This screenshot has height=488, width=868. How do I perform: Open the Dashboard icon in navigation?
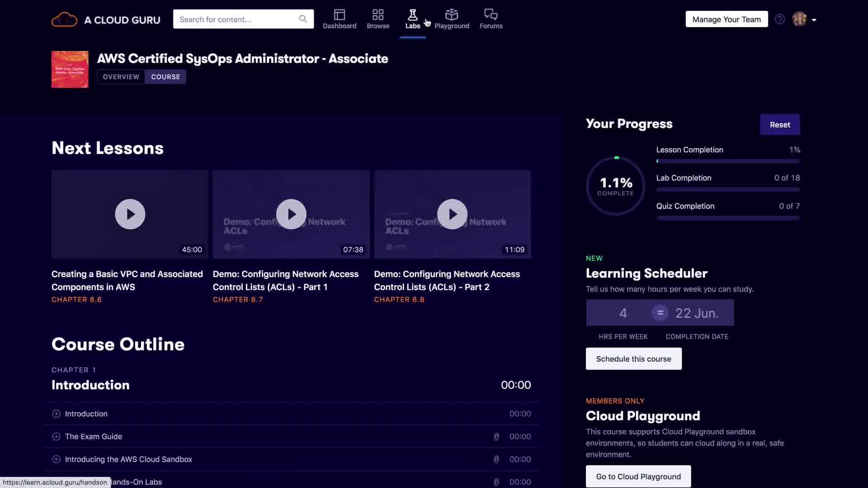point(340,15)
